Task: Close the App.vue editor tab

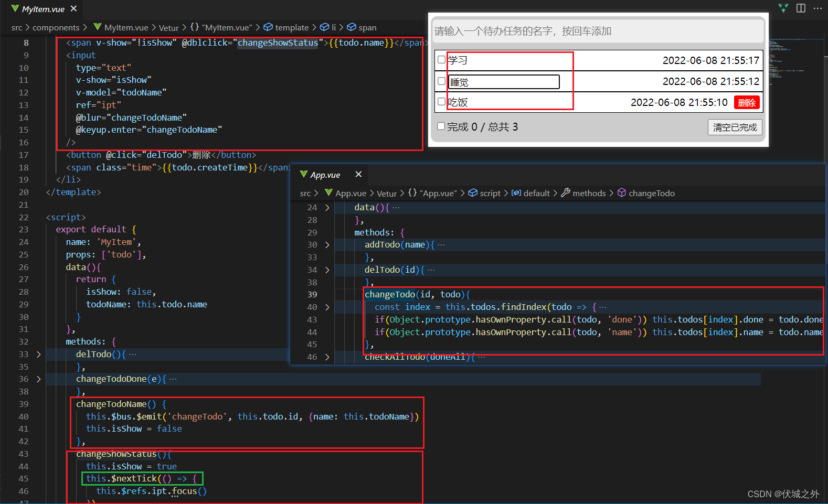Action: click(x=358, y=174)
